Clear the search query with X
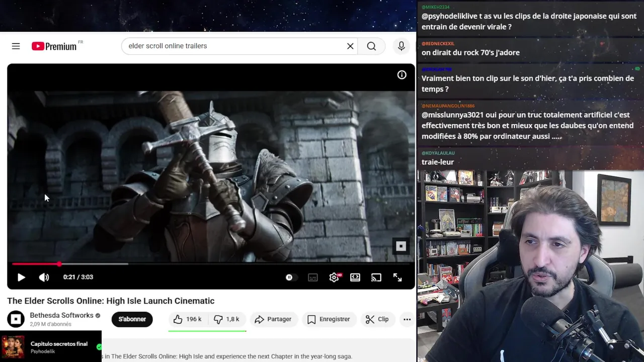Viewport: 644px width, 362px height. [350, 46]
